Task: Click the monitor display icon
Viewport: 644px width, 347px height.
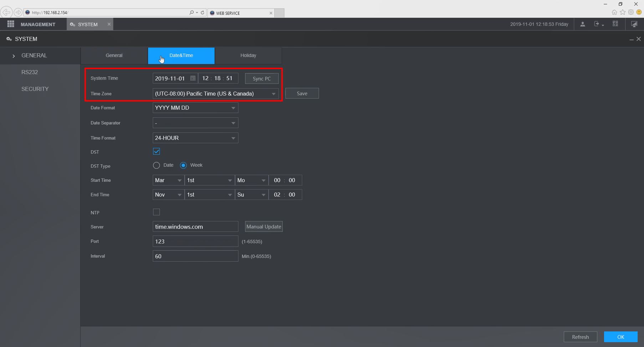Action: 634,24
